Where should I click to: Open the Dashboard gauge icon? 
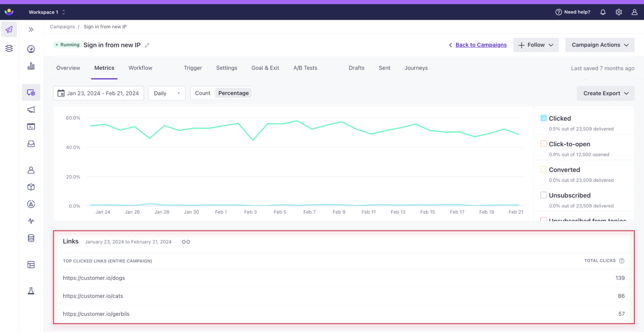coord(31,49)
